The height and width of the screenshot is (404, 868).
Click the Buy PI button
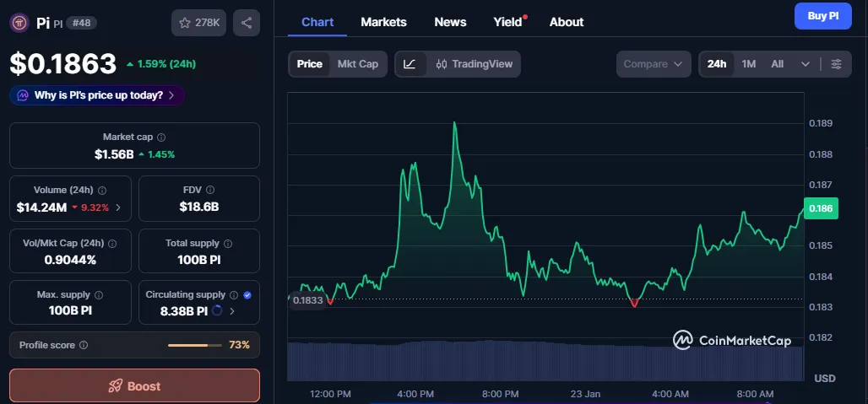pyautogui.click(x=822, y=16)
